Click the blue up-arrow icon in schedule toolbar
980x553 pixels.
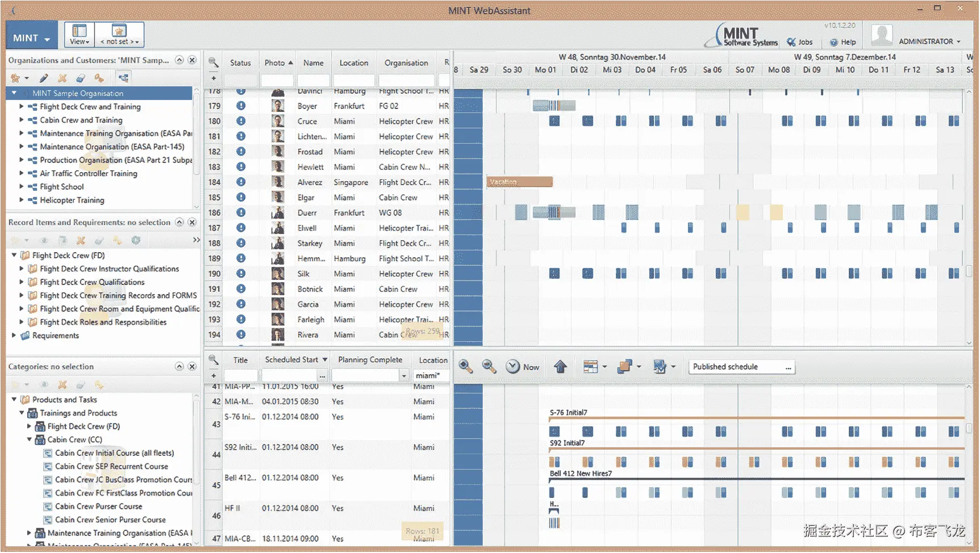click(x=560, y=367)
